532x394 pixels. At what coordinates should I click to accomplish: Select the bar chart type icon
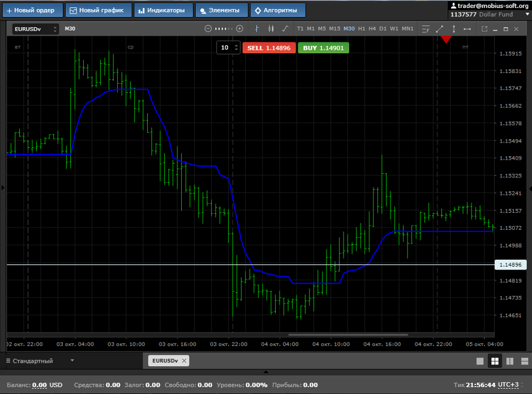coord(257,29)
